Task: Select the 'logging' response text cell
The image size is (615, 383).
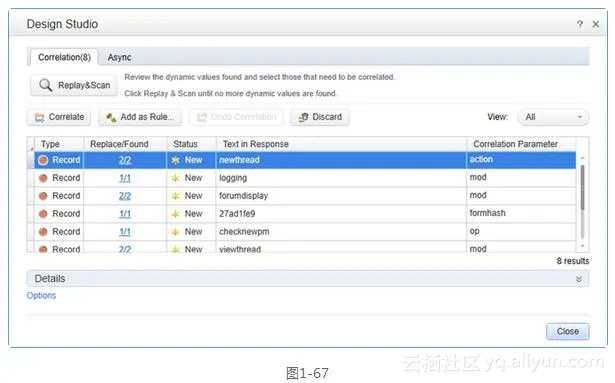Action: click(341, 178)
